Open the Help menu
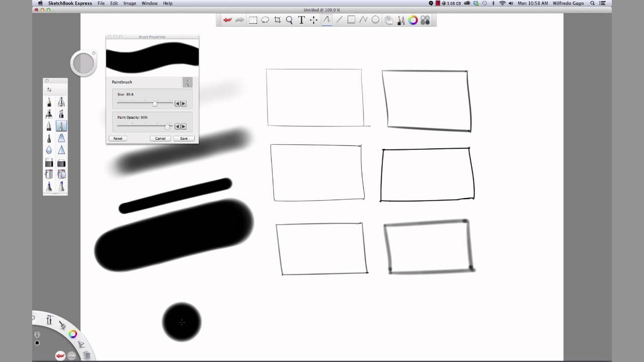This screenshot has width=644, height=362. pos(168,3)
